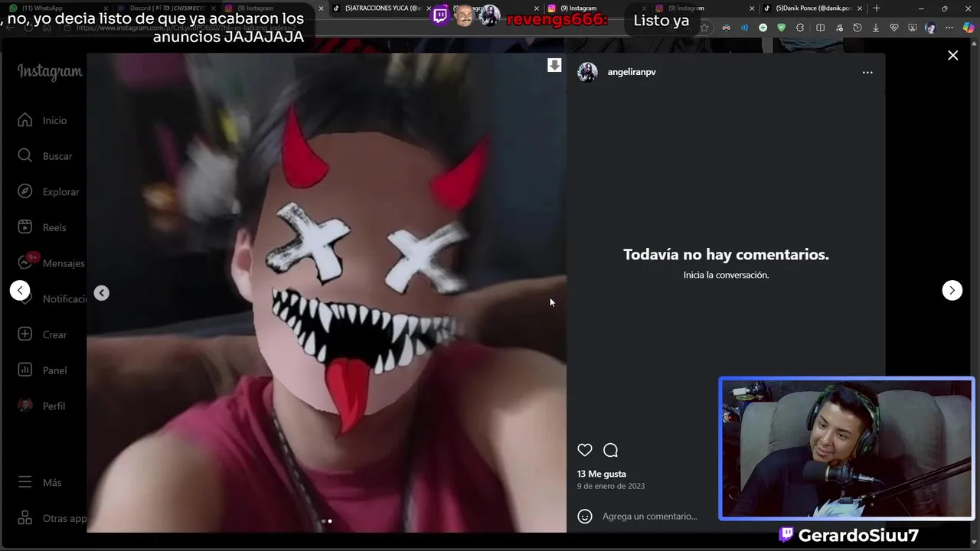The width and height of the screenshot is (980, 551).
Task: Open browser Settings and more menu
Action: 949,28
